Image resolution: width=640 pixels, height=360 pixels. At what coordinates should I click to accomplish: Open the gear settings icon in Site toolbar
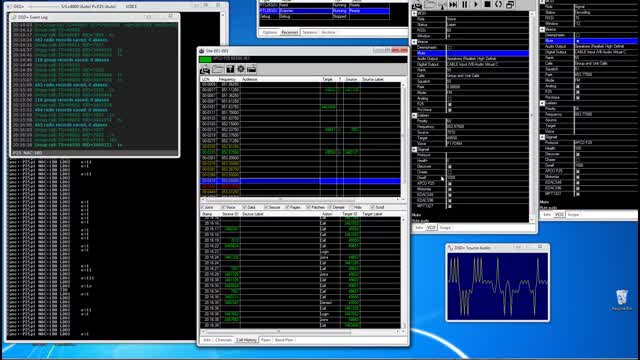pos(241,69)
